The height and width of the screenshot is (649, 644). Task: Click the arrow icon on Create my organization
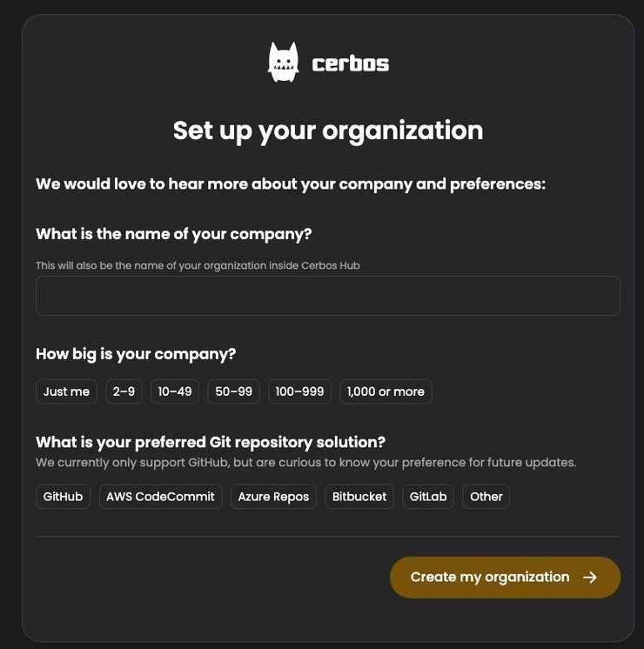click(590, 577)
